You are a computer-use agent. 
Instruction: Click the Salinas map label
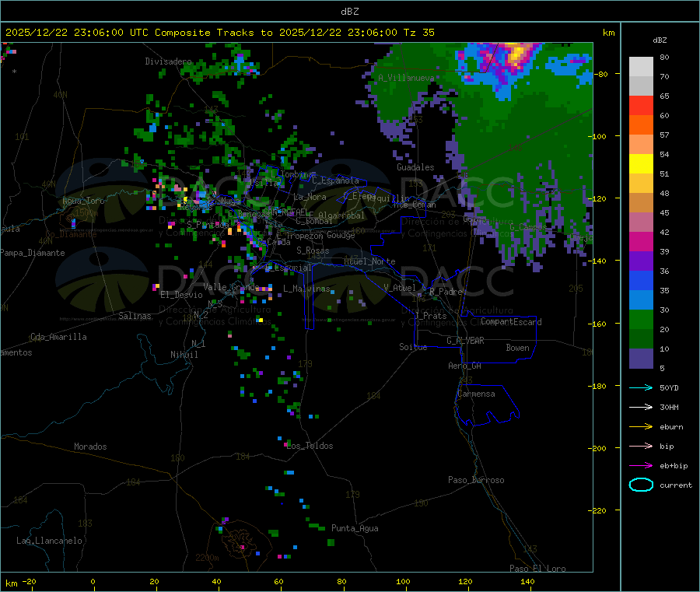[x=135, y=316]
